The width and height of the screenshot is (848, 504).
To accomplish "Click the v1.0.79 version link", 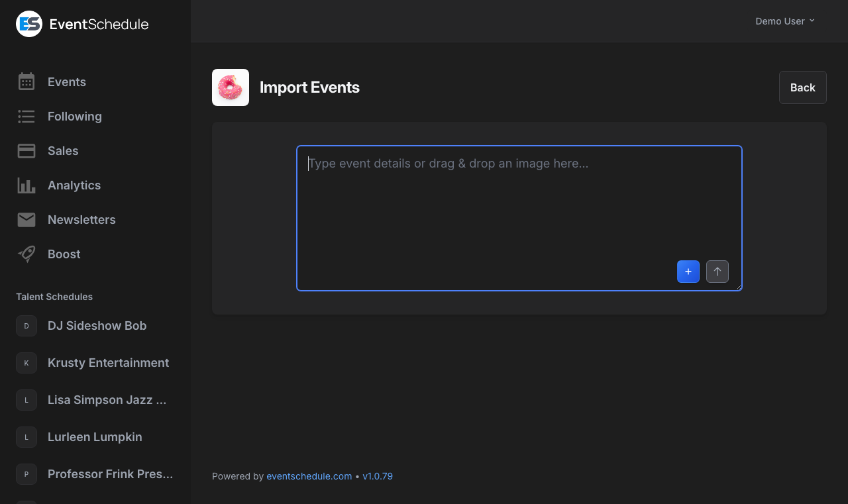I will (378, 476).
